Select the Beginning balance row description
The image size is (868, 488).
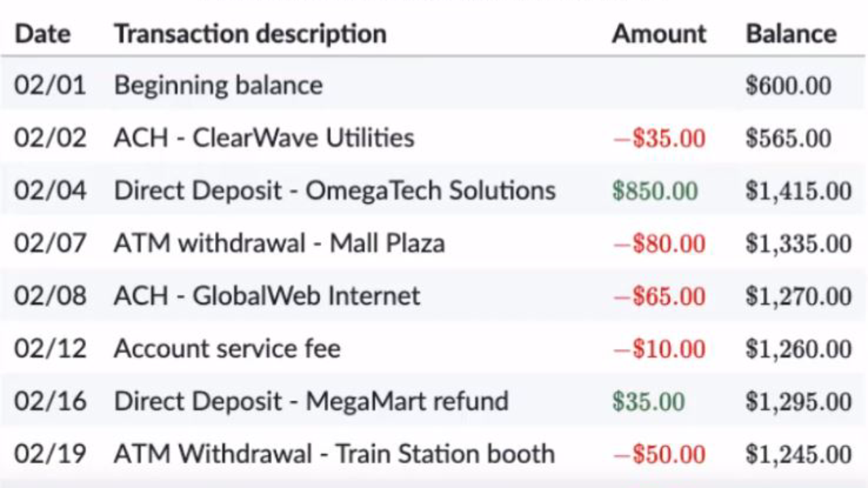click(218, 85)
